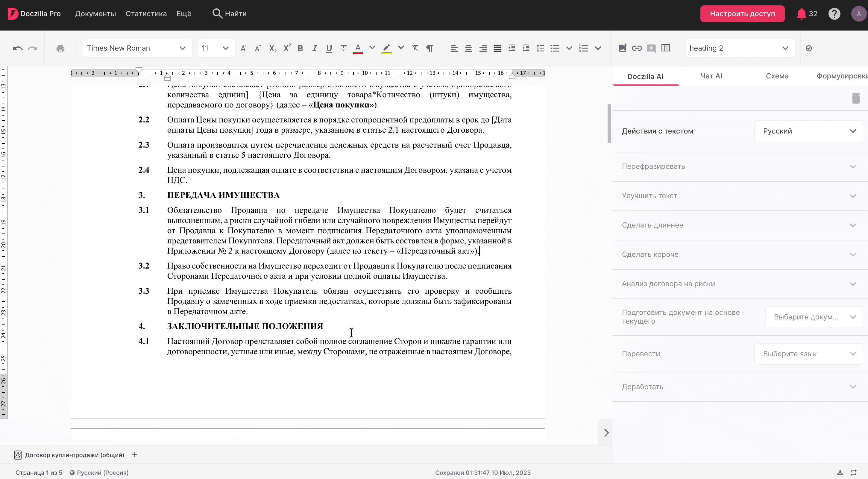The height and width of the screenshot is (479, 868).
Task: Justify text alignment
Action: point(497,48)
